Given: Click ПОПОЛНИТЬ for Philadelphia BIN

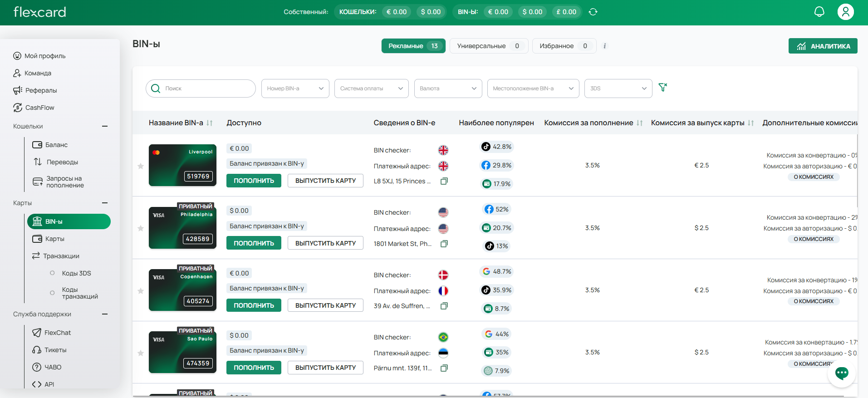Looking at the screenshot, I should tap(254, 243).
